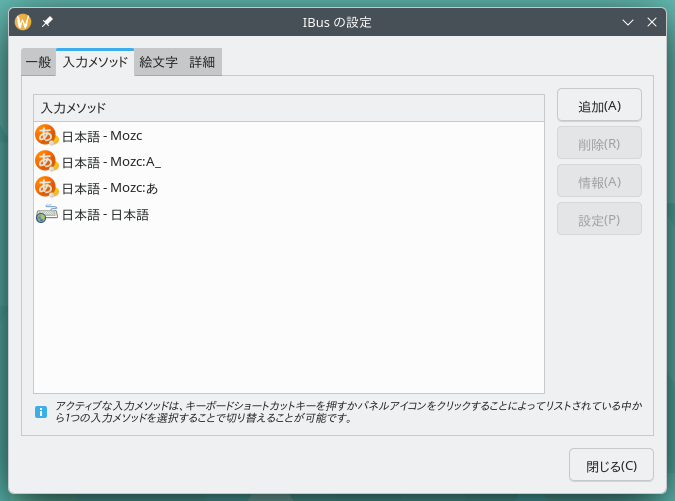Go to the 詳細 tab

pos(202,62)
